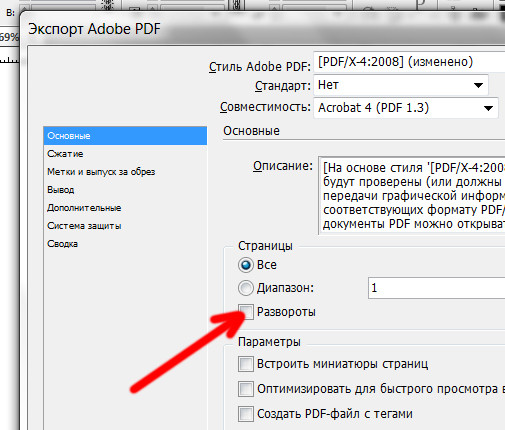The width and height of the screenshot is (505, 430).
Task: Toggle Оптимизировать для быстрого просмотра checkbox
Action: point(246,389)
